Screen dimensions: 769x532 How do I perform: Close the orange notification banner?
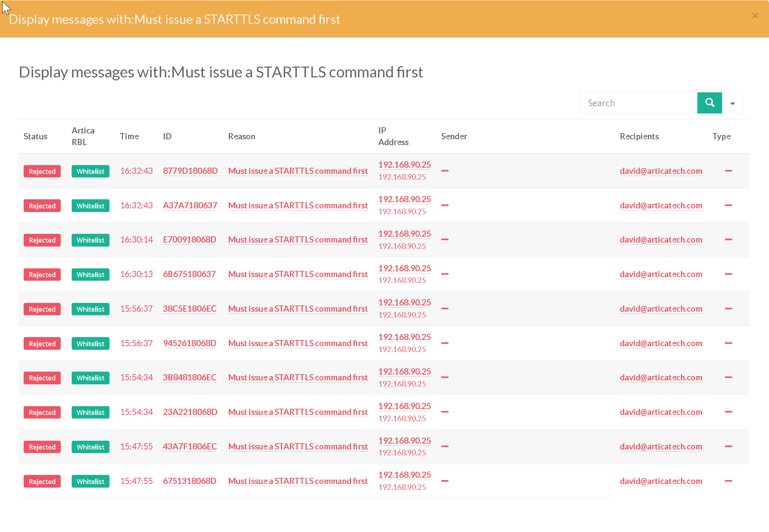pos(755,16)
